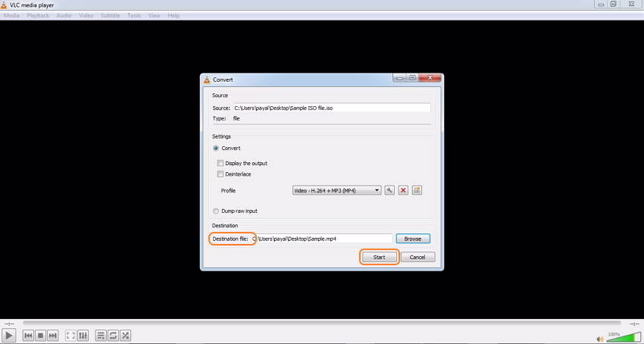Click the Start button
The height and width of the screenshot is (344, 644).
click(379, 258)
